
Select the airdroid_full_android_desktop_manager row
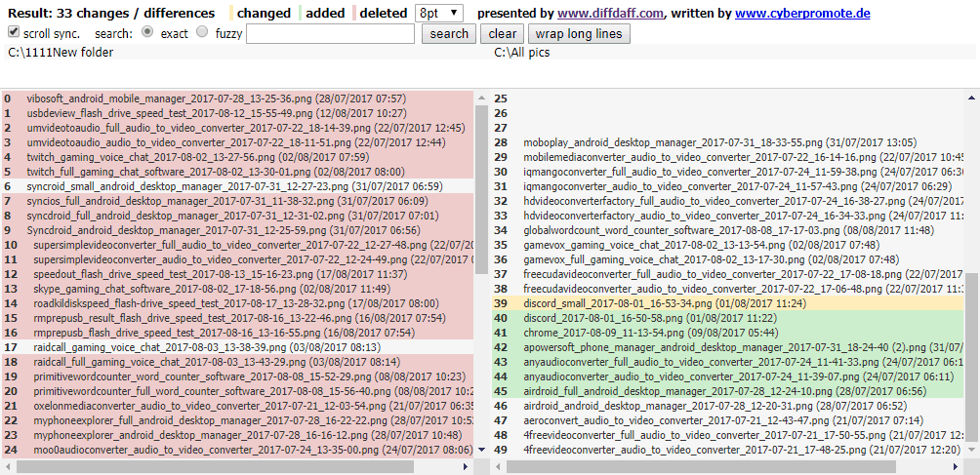pyautogui.click(x=727, y=391)
